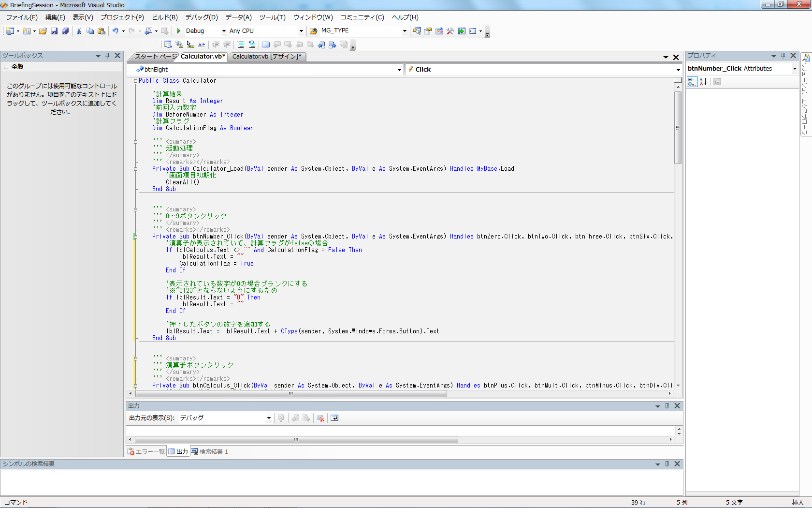Toggle auto-hide pin on Output panel
Screen dimensions: 812x508
tap(667, 406)
